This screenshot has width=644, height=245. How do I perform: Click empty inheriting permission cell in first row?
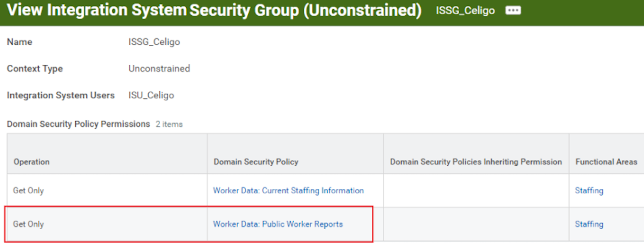coord(476,191)
